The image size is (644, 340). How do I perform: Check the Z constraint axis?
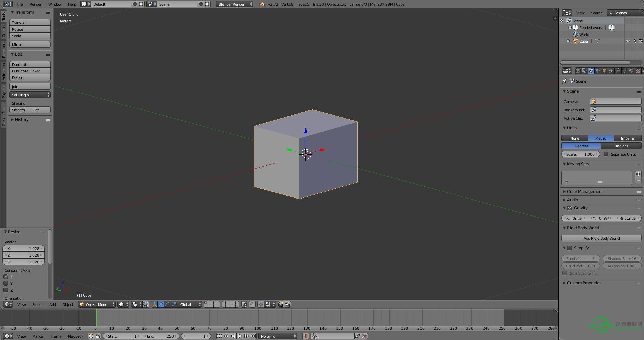point(6,290)
